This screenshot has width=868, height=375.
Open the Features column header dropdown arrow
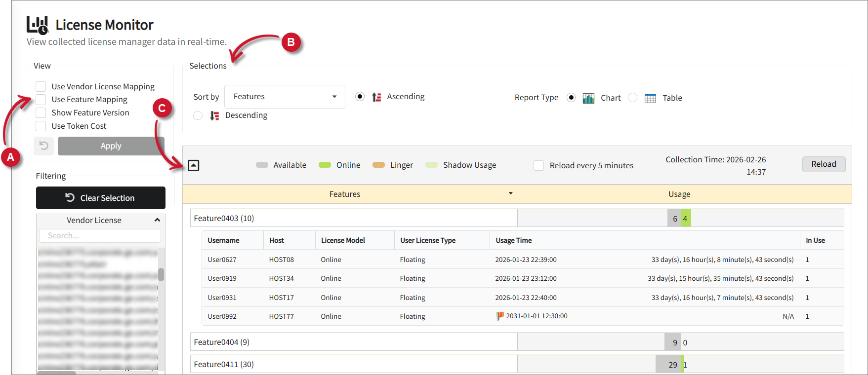click(510, 193)
